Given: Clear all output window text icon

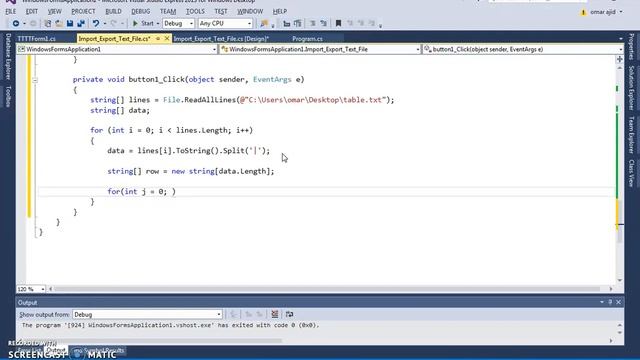Looking at the screenshot, I should point(275,314).
